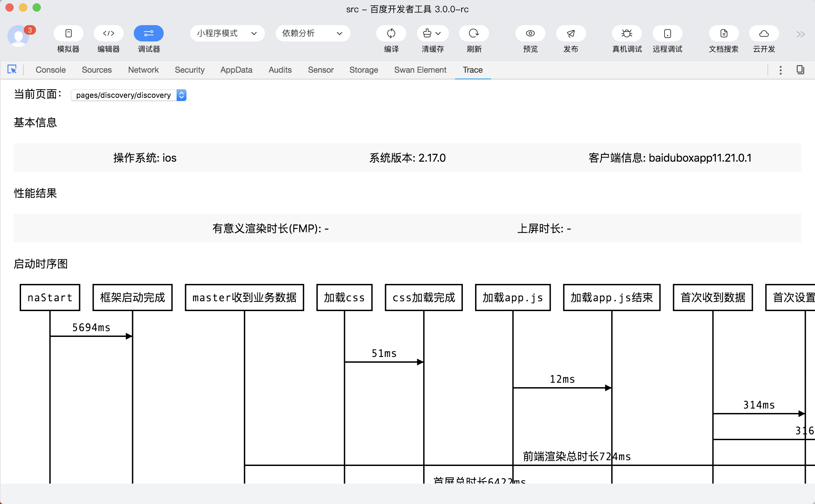The image size is (815, 504).
Task: Open the 文档搜索 doc search icon
Action: (x=724, y=33)
